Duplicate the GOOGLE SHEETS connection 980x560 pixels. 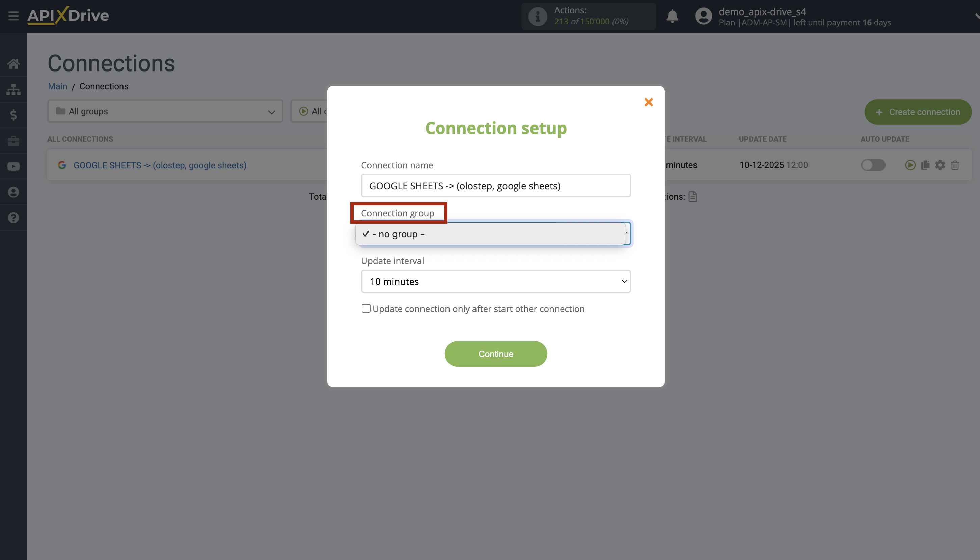coord(925,165)
